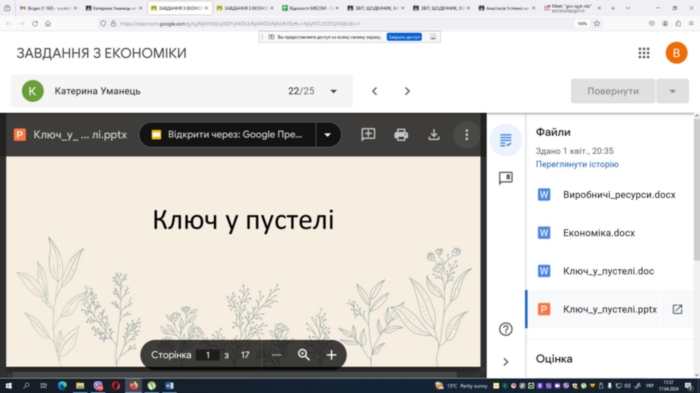Expand the student list dropdown arrow
700x393 pixels.
[x=333, y=91]
